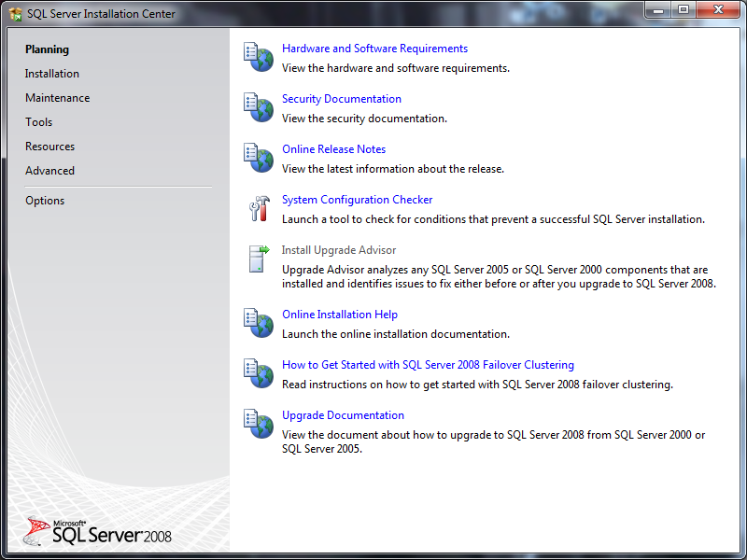Click Install Upgrade Advisor
Screen dimensions: 747x560
pyautogui.click(x=339, y=250)
